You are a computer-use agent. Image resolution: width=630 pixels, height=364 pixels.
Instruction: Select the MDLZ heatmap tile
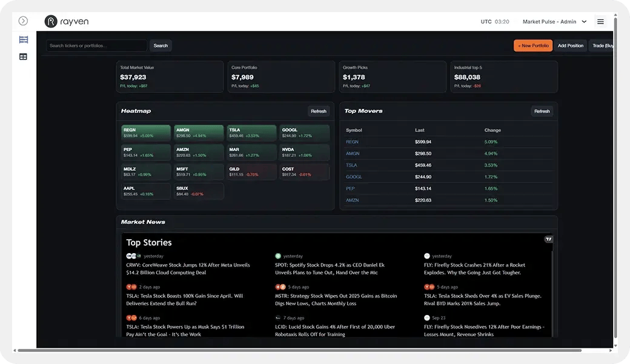[x=146, y=172]
